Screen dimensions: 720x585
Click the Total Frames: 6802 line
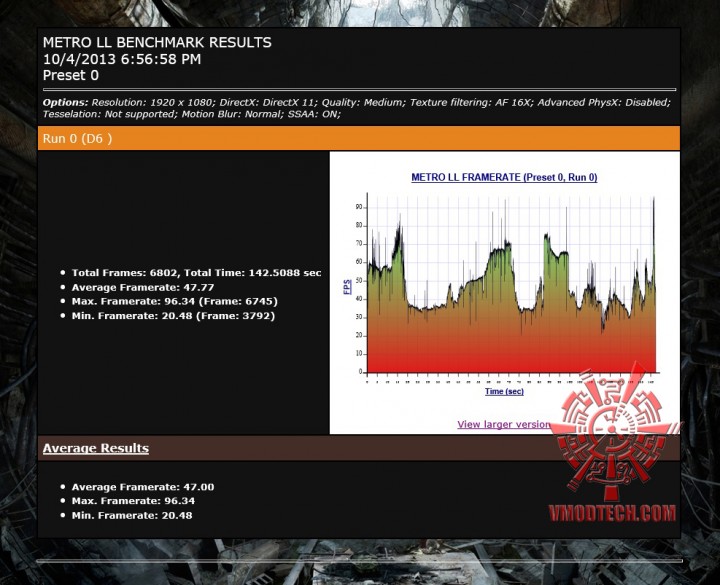pos(196,273)
